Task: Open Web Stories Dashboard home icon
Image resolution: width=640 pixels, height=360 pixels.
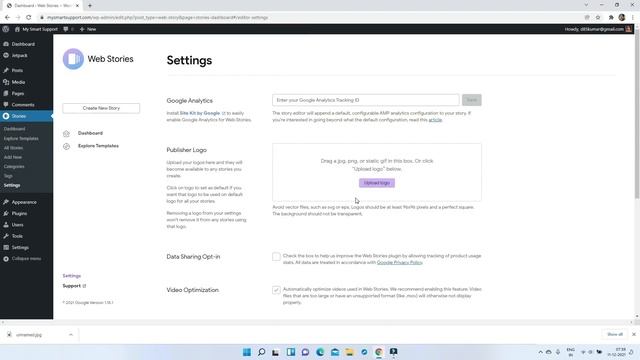Action: 66,133
